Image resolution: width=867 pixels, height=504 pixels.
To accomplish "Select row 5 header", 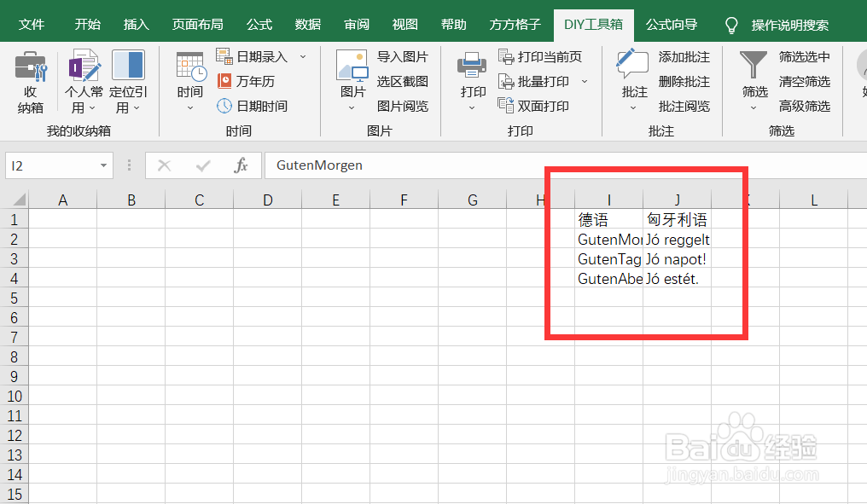I will [x=14, y=298].
